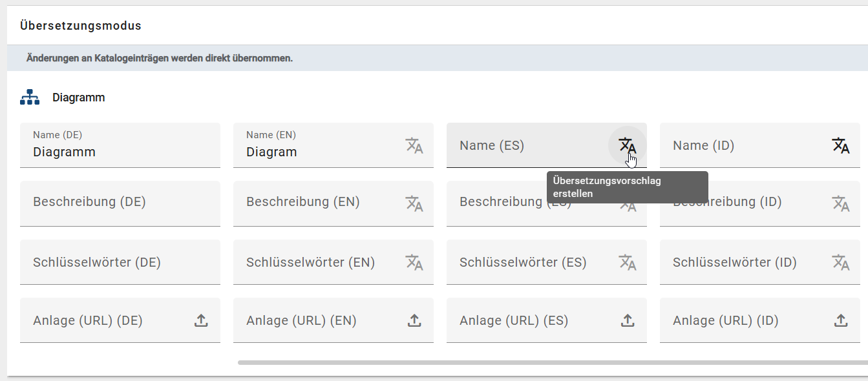Viewport: 868px width, 381px height.
Task: Generate translation for Beschreibung (EN)
Action: [414, 203]
